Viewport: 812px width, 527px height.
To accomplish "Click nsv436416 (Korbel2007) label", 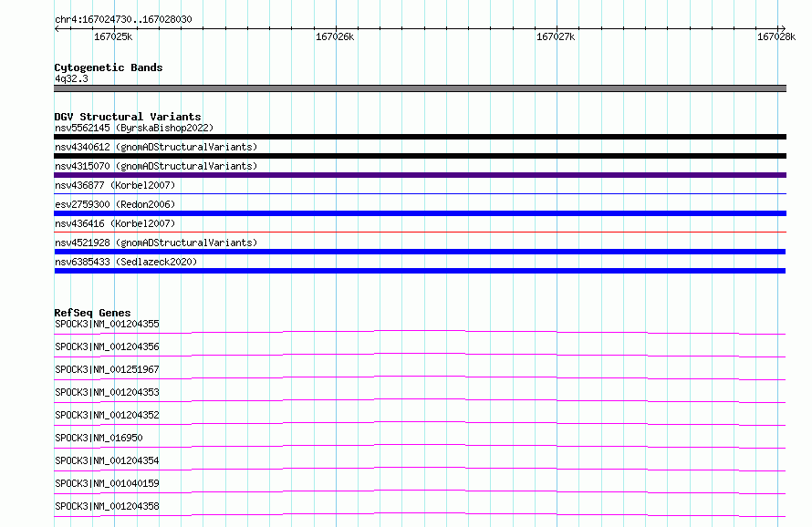I will [x=115, y=223].
